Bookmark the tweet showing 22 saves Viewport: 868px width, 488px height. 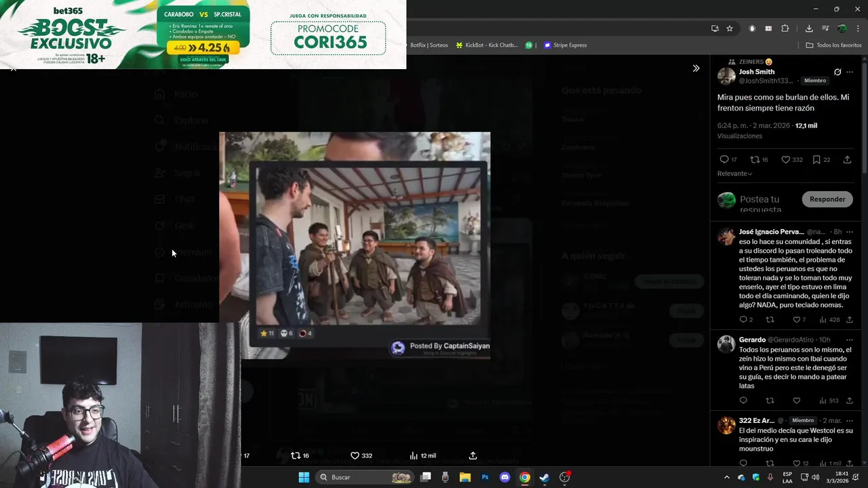tap(821, 160)
